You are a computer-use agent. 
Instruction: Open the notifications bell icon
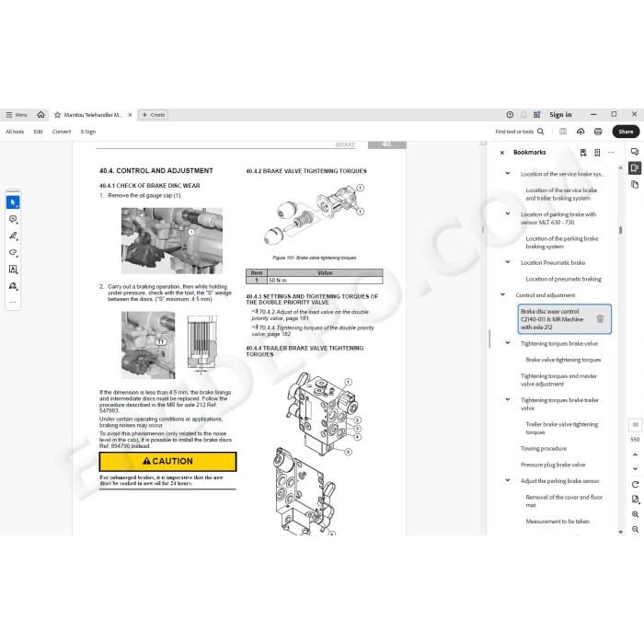523,115
